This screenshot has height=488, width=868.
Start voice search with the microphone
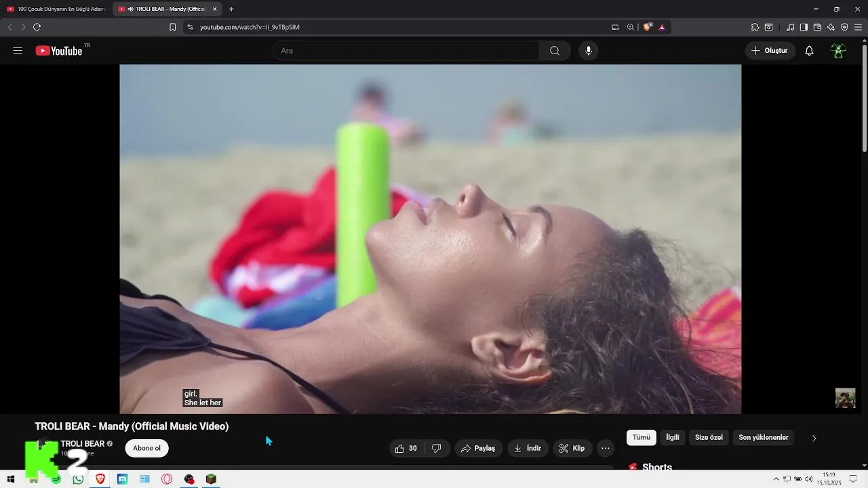[x=588, y=51]
